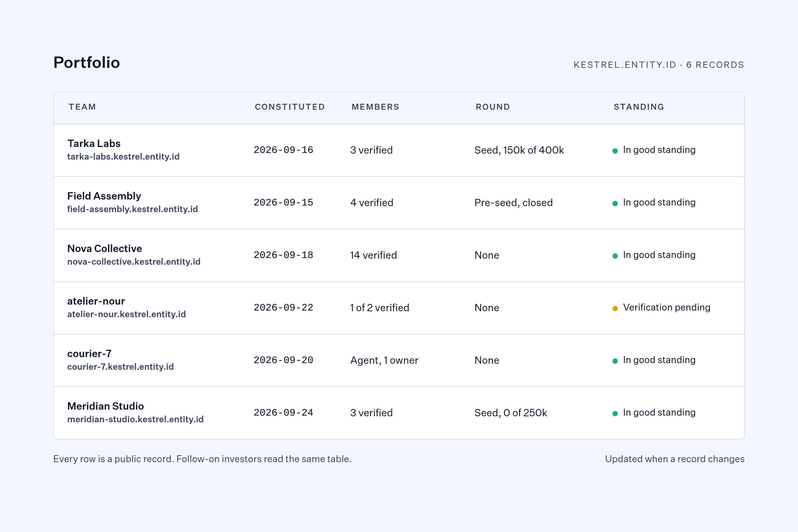Open the atelier-nour.kestrel.entity.id link
The width and height of the screenshot is (798, 532).
point(127,314)
